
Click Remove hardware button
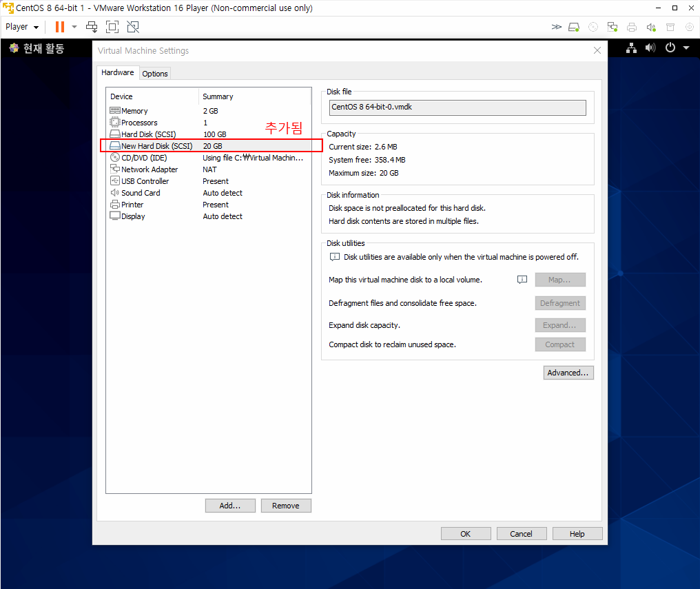click(286, 506)
